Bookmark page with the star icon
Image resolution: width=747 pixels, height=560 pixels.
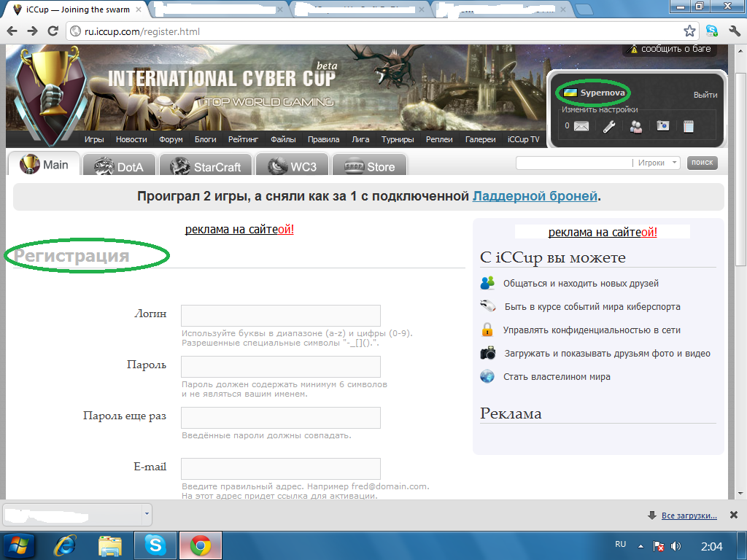pos(689,31)
